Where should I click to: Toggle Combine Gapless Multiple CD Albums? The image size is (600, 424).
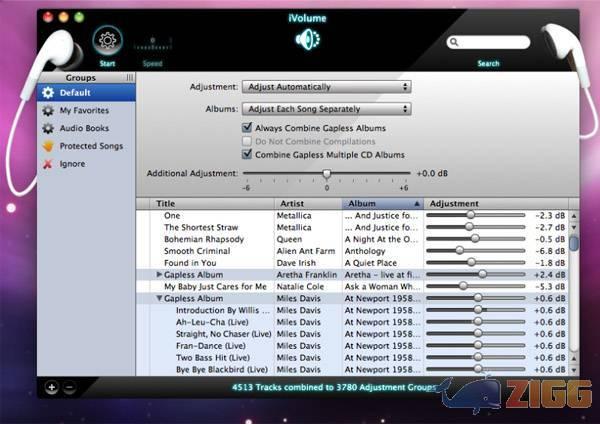[247, 154]
